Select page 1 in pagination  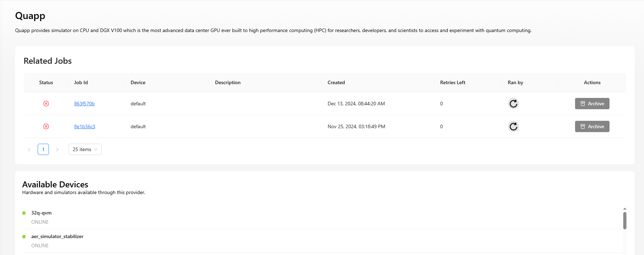tap(43, 149)
